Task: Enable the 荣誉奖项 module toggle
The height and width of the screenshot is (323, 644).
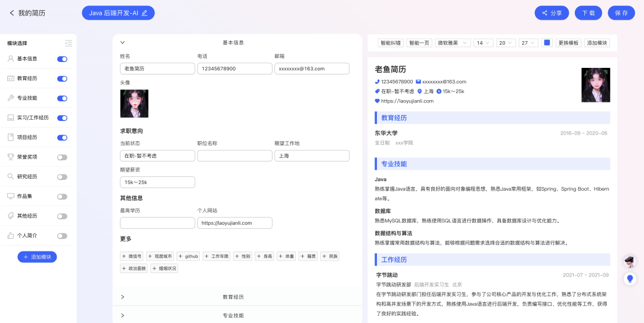Action: [x=62, y=157]
